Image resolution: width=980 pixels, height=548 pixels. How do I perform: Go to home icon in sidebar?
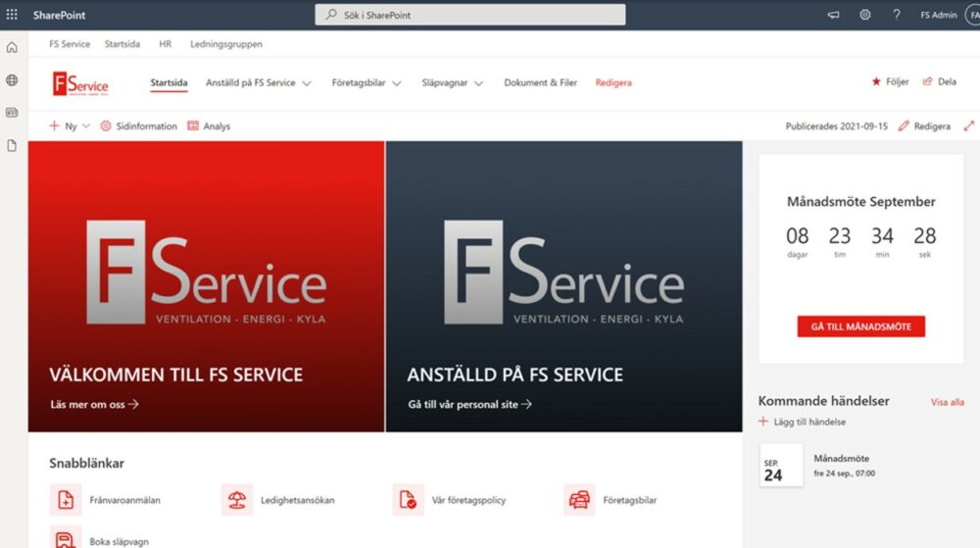[12, 47]
